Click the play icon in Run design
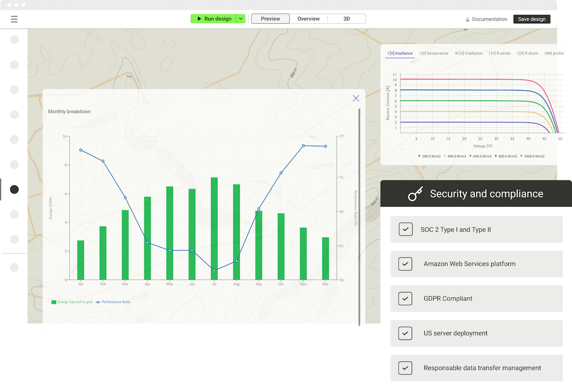 click(x=199, y=19)
